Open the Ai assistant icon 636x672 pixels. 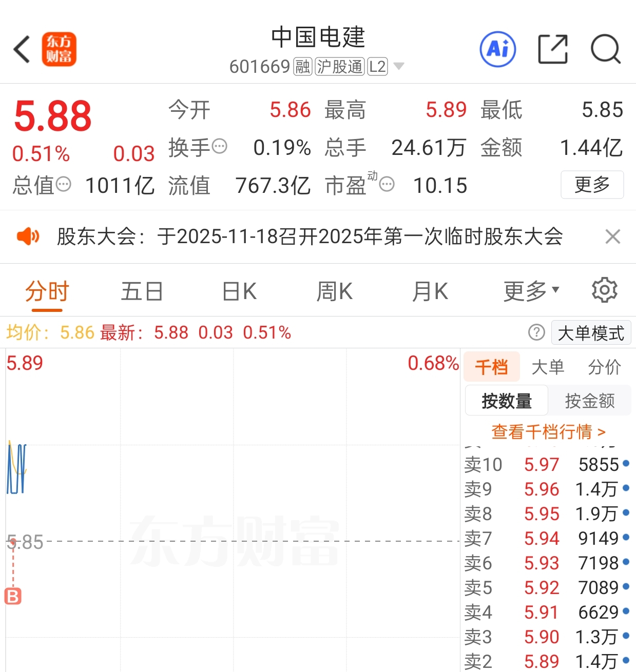coord(497,49)
